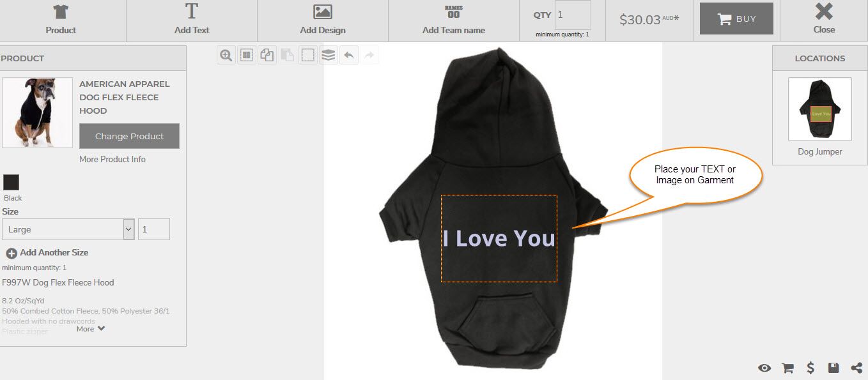This screenshot has height=380, width=868.
Task: Open the Size dropdown menu
Action: (x=68, y=229)
